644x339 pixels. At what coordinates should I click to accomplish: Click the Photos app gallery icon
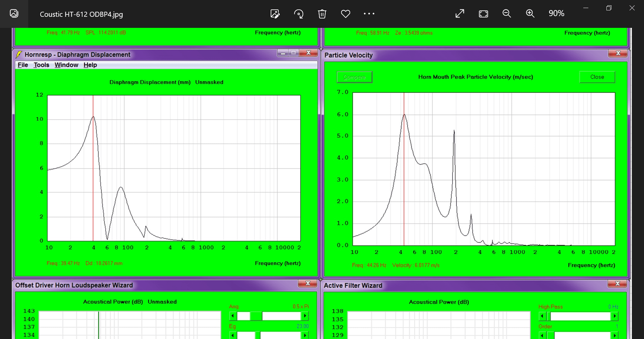pos(14,13)
